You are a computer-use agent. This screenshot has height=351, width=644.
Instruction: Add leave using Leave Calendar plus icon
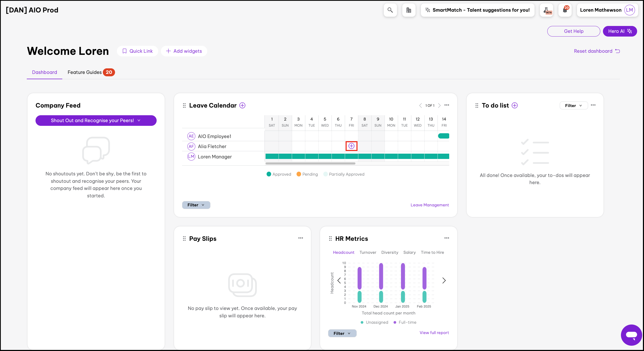tap(242, 105)
